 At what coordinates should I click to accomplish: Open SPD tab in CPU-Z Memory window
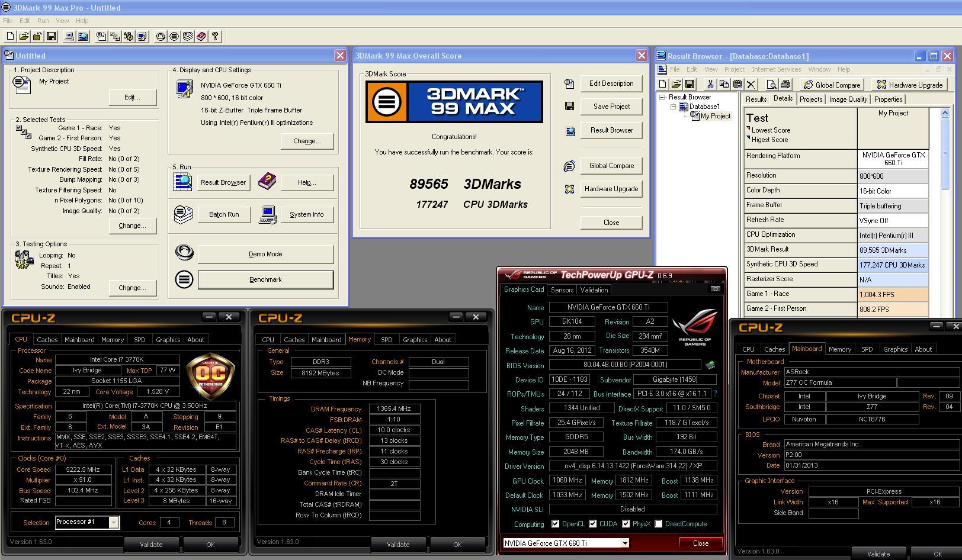pos(387,340)
